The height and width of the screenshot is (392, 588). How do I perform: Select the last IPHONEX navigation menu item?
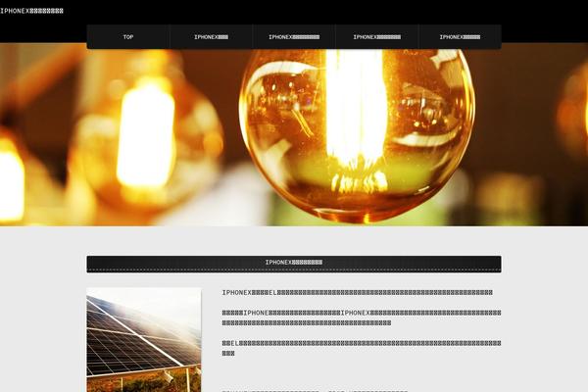(460, 37)
